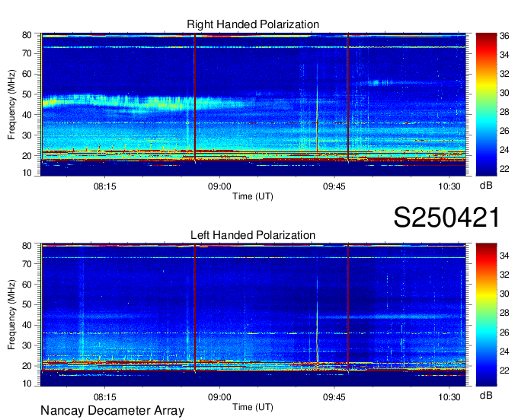Screen dimensions: 518x420
Task: Click the right-handed spectrogram plot area
Action: click(x=254, y=104)
